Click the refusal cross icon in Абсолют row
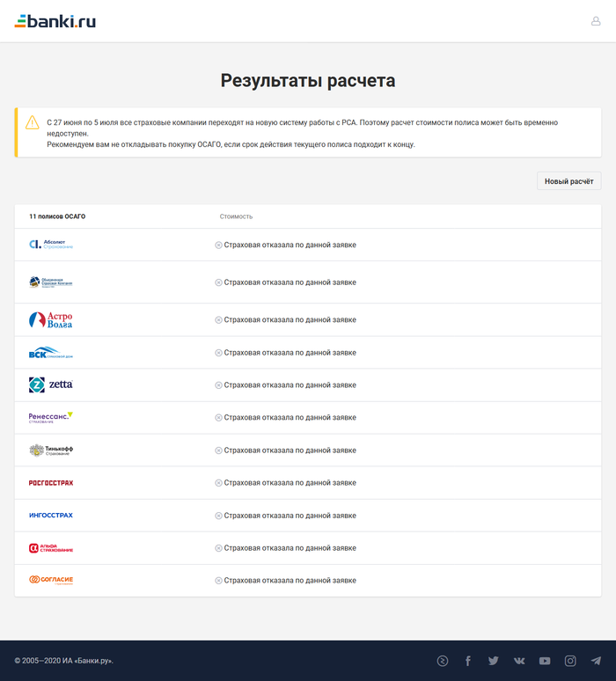Image resolution: width=616 pixels, height=681 pixels. click(218, 245)
